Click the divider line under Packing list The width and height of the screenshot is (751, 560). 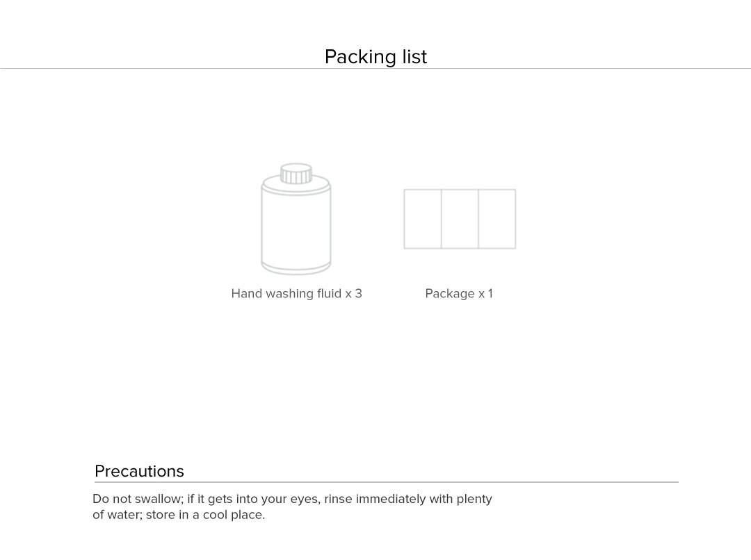coord(375,69)
